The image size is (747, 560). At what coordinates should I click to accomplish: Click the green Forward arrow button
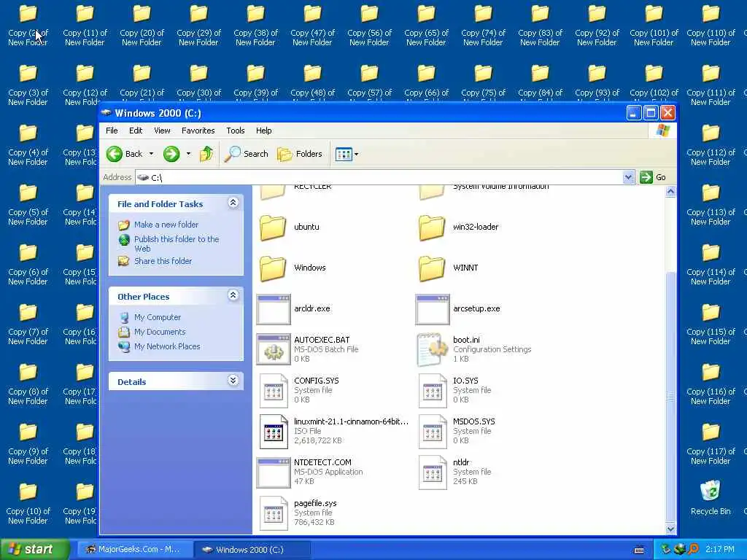[171, 154]
